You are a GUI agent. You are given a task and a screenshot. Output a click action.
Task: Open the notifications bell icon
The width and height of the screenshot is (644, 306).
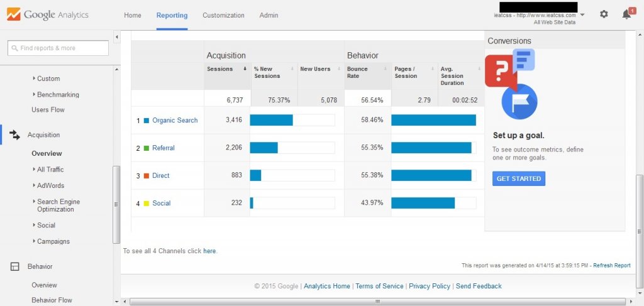click(626, 14)
